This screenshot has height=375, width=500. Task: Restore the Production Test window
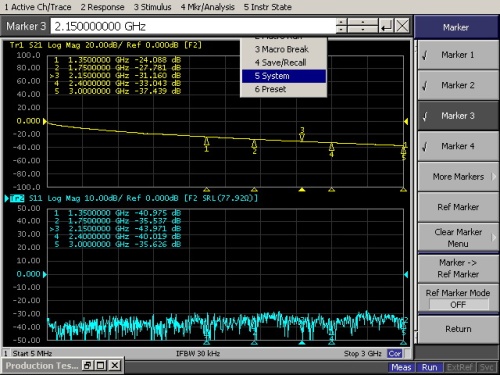click(88, 365)
